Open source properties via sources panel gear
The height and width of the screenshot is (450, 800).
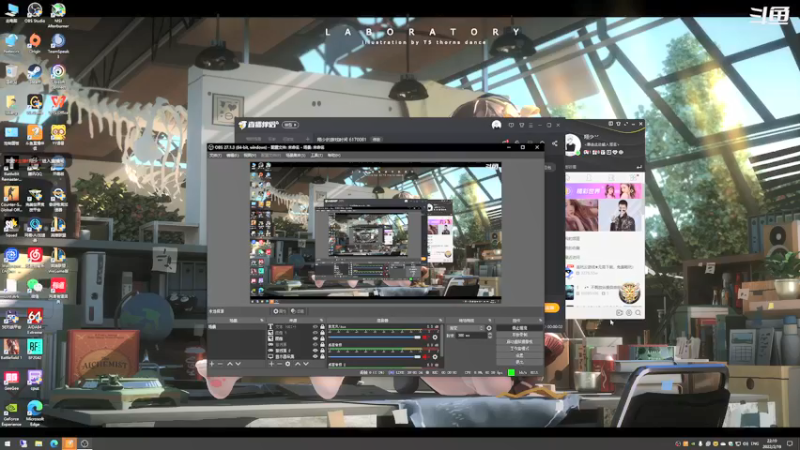[288, 364]
